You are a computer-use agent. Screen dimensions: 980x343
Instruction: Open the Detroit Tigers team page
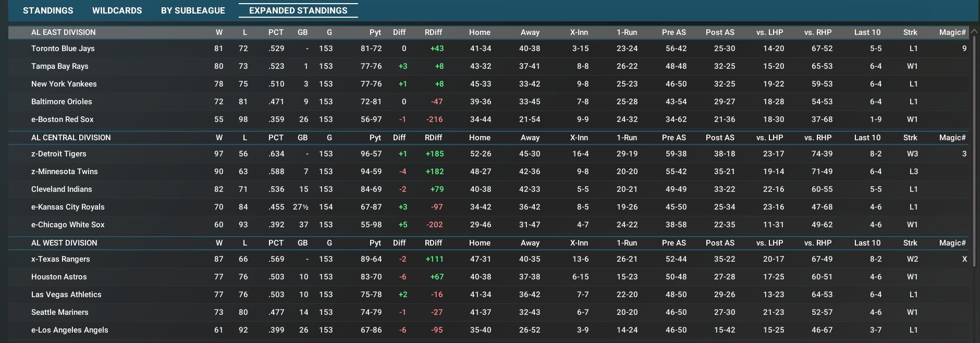point(59,154)
